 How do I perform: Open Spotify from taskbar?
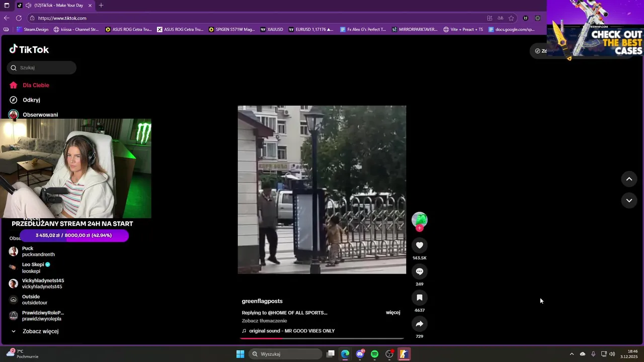tap(374, 354)
